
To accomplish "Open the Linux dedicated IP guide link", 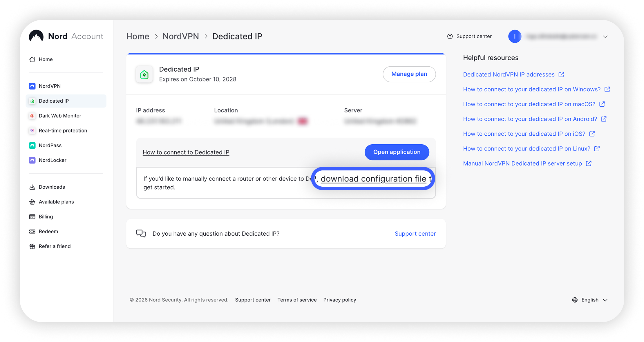I will tap(531, 148).
